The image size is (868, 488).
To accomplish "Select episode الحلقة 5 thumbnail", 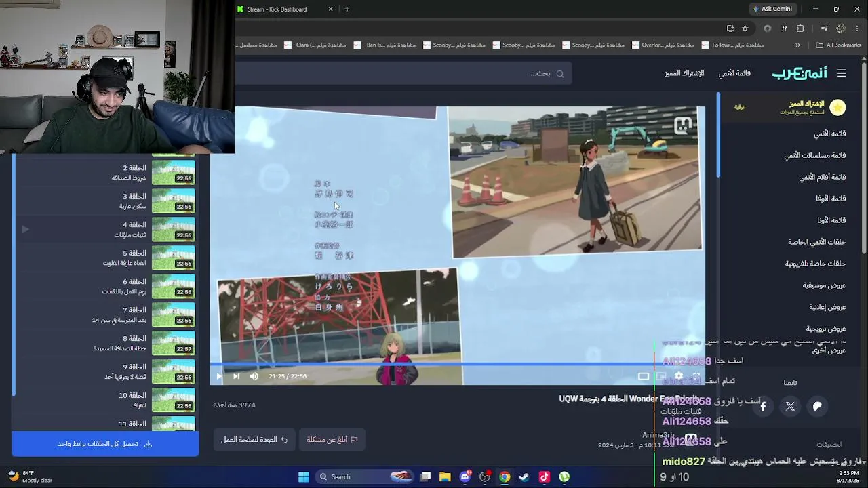I will pos(173,258).
